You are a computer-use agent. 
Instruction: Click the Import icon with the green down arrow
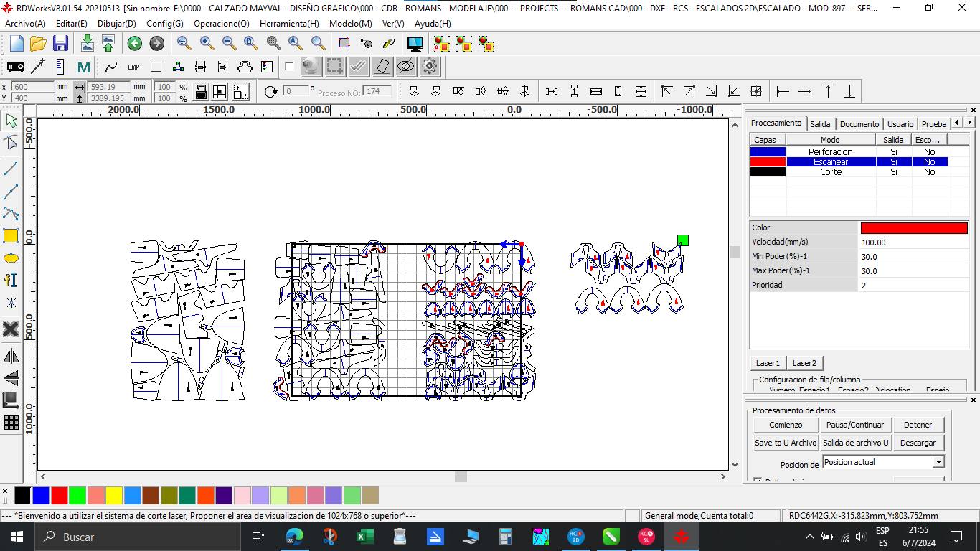[x=87, y=44]
